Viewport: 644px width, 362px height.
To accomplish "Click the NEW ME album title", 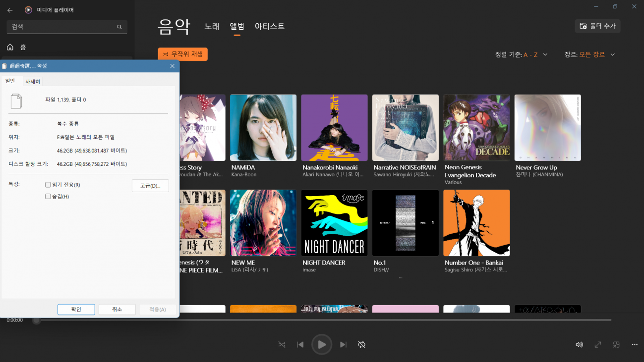I will [x=243, y=262].
